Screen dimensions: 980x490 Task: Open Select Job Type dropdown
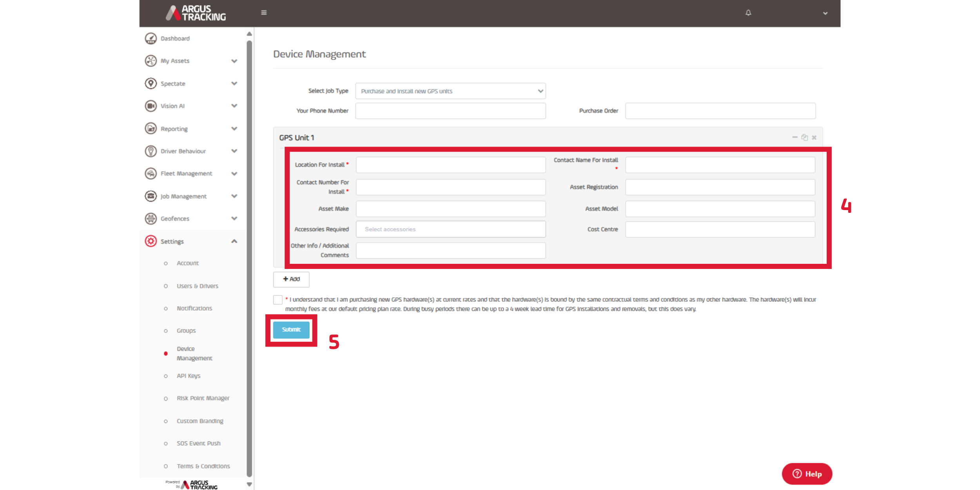click(x=450, y=91)
